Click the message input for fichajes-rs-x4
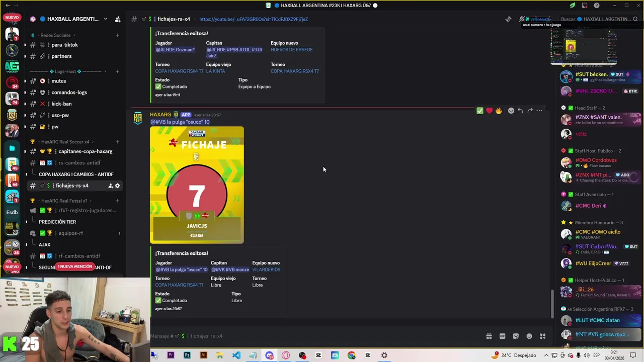The image size is (644, 362). (x=312, y=336)
